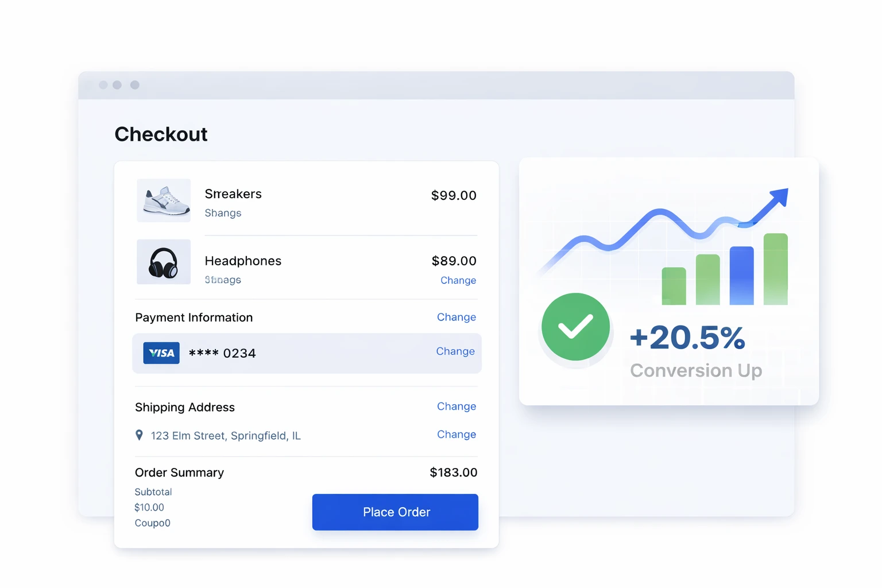Image resolution: width=882 pixels, height=588 pixels.
Task: Click the VISA card logo
Action: tap(161, 353)
